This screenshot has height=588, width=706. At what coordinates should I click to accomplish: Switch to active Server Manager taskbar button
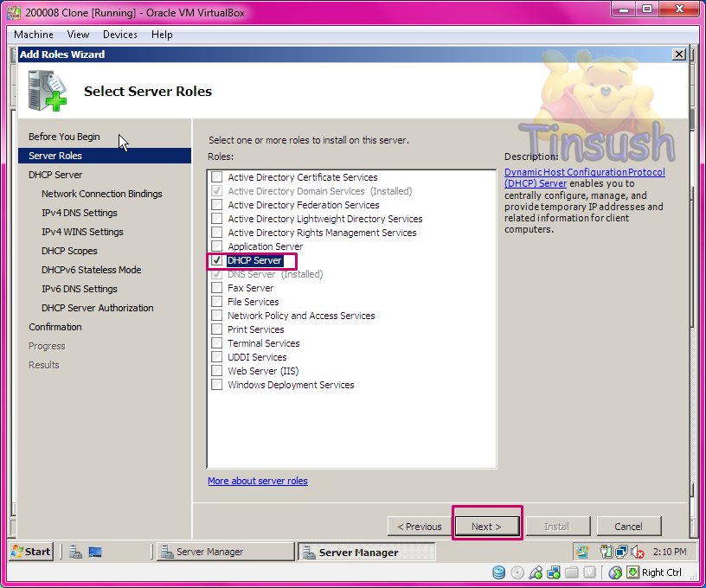(367, 552)
